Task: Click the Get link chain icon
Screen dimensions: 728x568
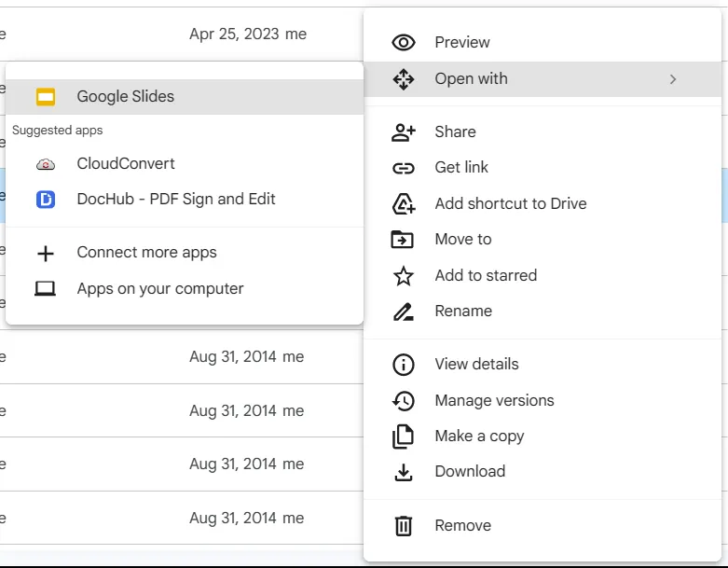Action: point(403,168)
